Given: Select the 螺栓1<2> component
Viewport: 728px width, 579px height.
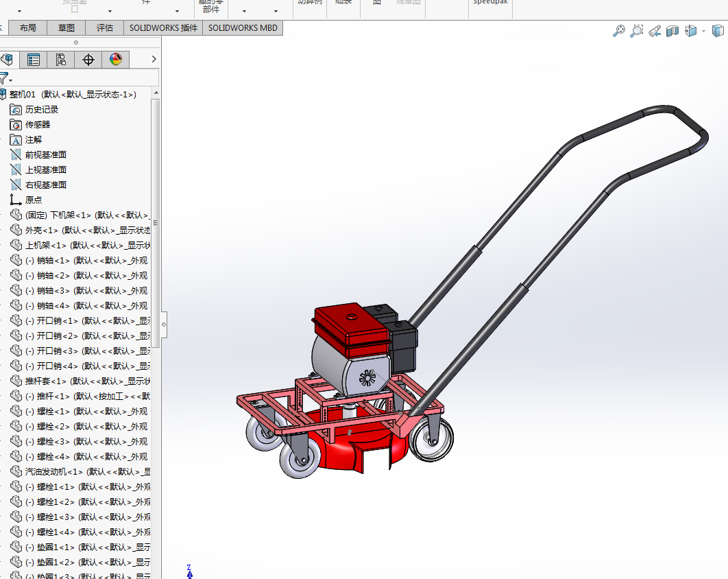Looking at the screenshot, I should click(80, 502).
